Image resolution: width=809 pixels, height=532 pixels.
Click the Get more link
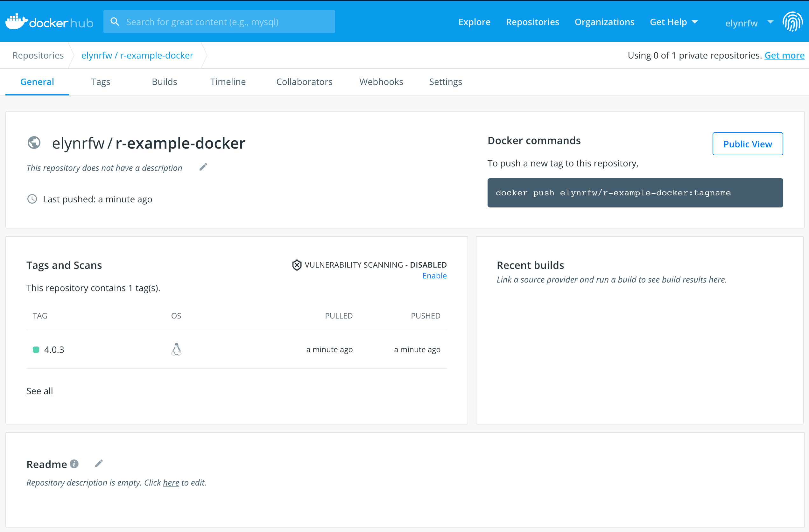(784, 55)
